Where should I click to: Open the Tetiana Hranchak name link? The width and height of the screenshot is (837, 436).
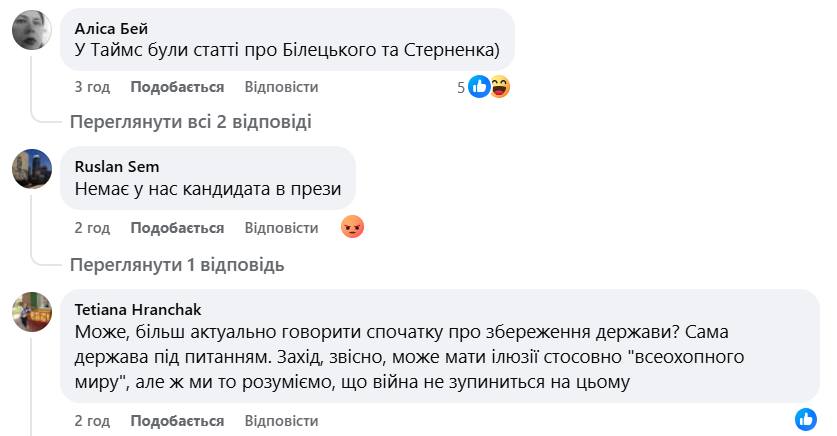coord(138,309)
